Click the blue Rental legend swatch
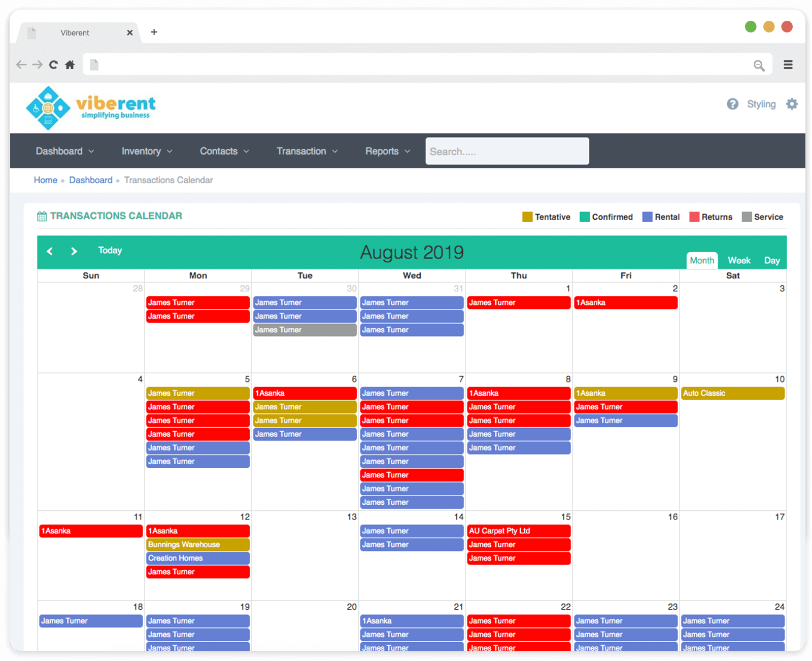The width and height of the screenshot is (812, 661). tap(647, 217)
